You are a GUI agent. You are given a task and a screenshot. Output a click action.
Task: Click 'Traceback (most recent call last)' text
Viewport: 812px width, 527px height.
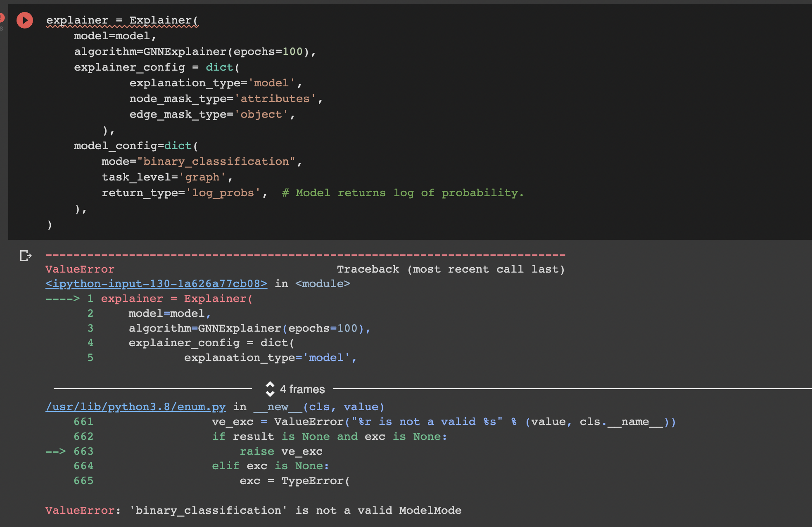click(451, 269)
